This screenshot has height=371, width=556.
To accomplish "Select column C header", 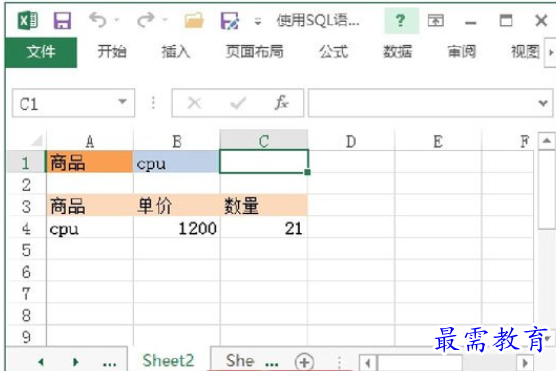I will tap(264, 141).
